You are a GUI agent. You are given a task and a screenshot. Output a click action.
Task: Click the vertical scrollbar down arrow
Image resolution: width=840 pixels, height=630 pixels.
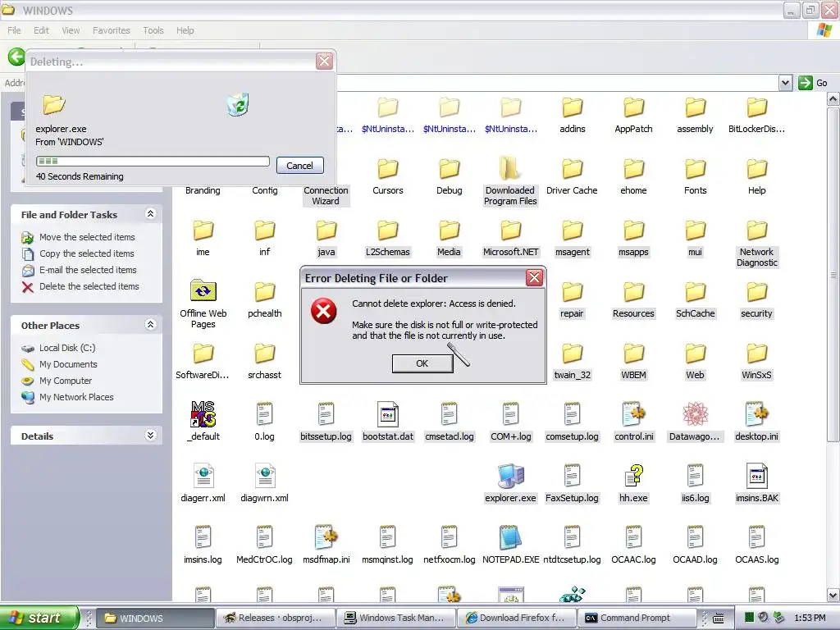(x=833, y=595)
